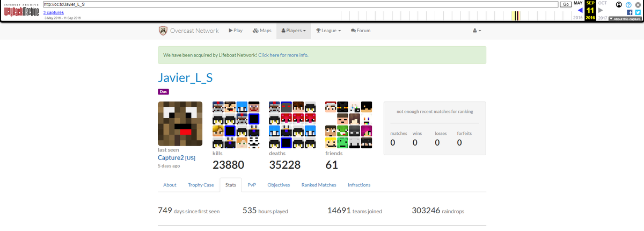Open Click here for more info link
This screenshot has width=644, height=231.
[283, 55]
